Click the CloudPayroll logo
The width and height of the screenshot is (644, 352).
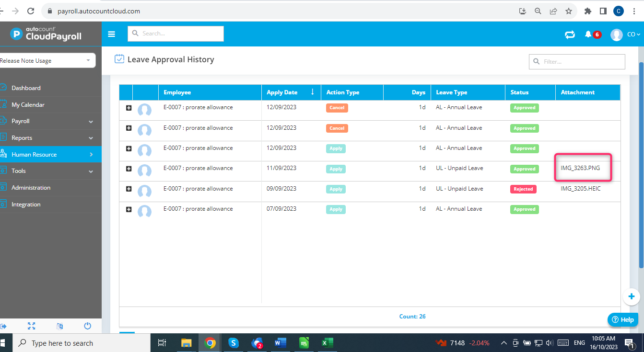tap(46, 34)
